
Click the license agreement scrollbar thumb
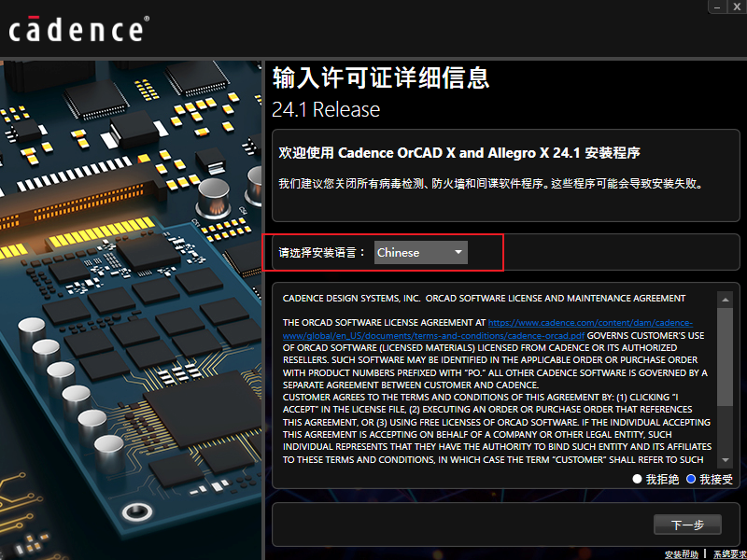coord(726,357)
